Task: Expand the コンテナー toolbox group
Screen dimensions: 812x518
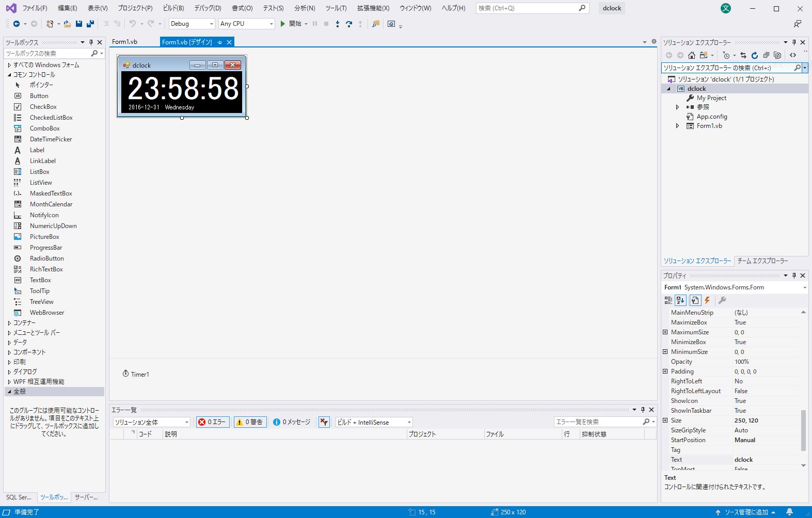Action: tap(9, 323)
